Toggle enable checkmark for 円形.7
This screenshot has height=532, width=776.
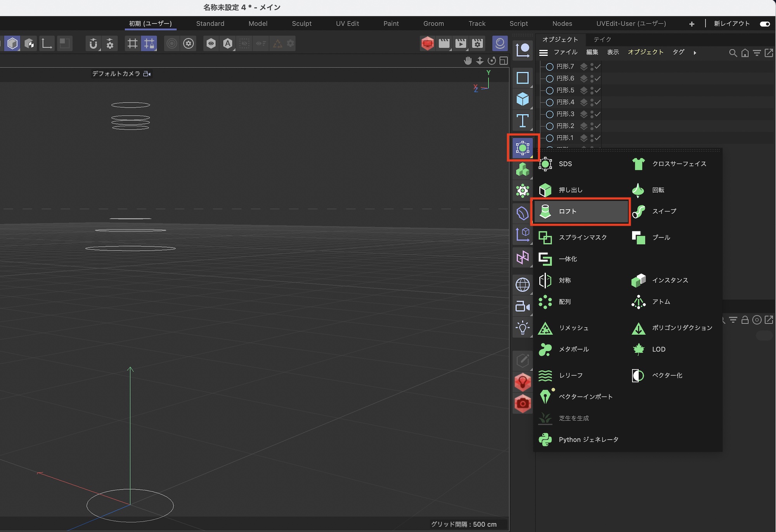coord(598,67)
